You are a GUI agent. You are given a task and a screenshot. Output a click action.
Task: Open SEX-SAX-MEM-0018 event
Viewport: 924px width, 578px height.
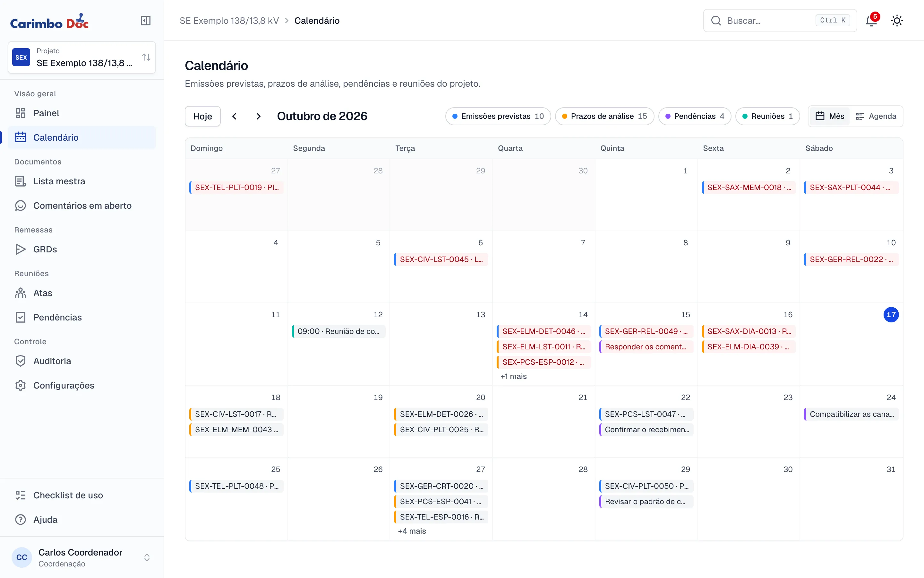pyautogui.click(x=749, y=188)
